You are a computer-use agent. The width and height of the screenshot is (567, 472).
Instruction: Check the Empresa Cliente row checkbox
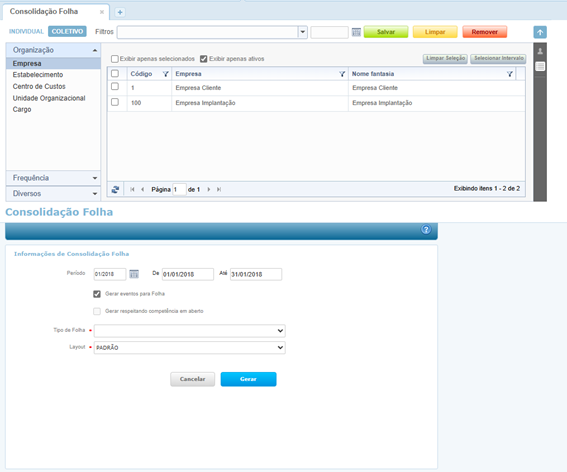115,86
